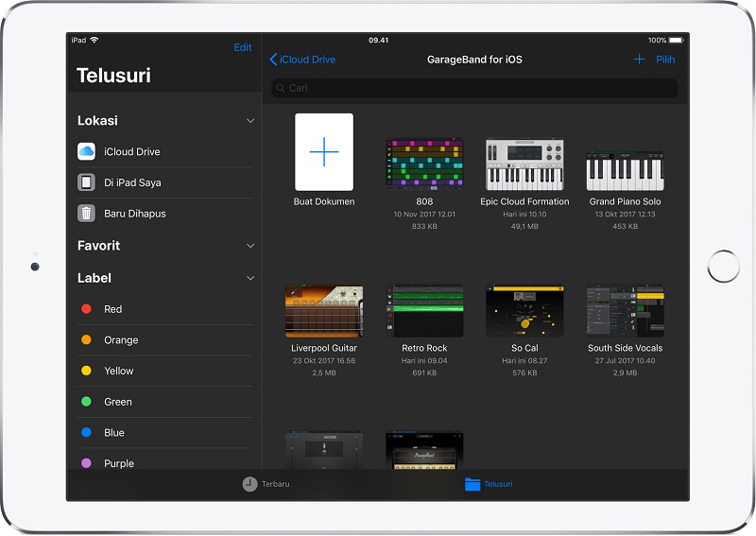Tap the 09.41 clock in status bar
Viewport: 756px width, 536px height.
pos(379,40)
